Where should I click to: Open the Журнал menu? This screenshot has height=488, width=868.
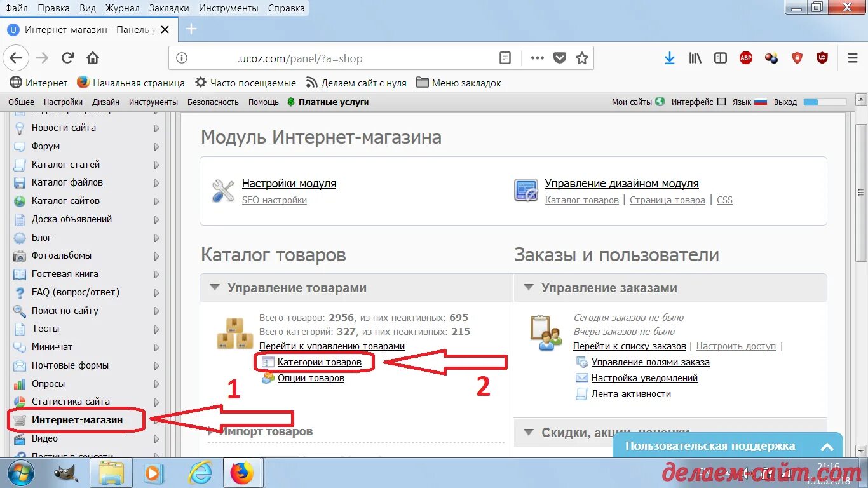(123, 8)
